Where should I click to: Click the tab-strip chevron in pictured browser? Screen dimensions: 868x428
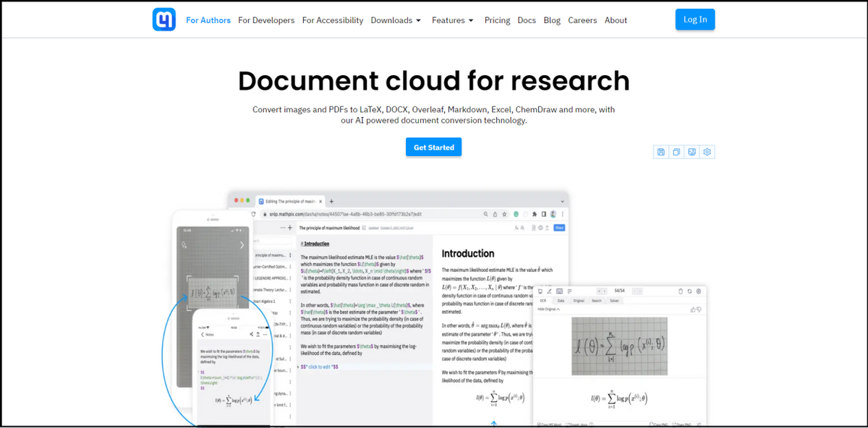click(x=562, y=202)
